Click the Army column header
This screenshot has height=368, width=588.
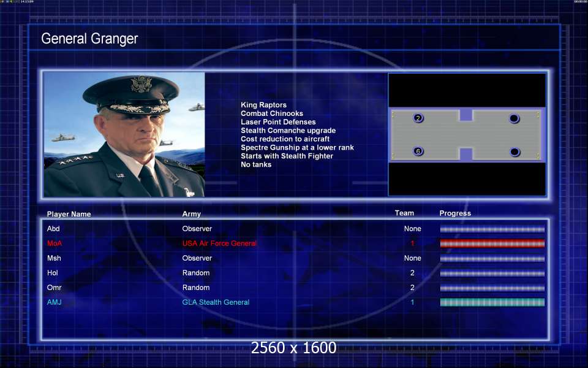point(191,214)
